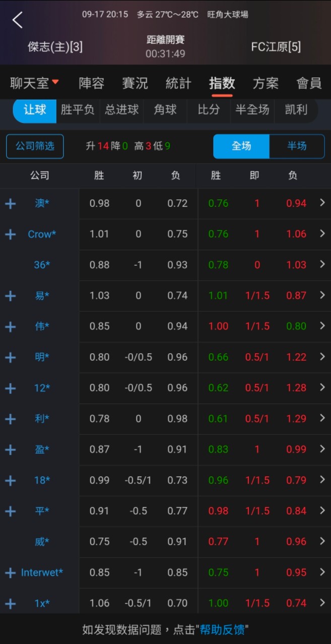Click the plus icon beside 明*

[10, 357]
